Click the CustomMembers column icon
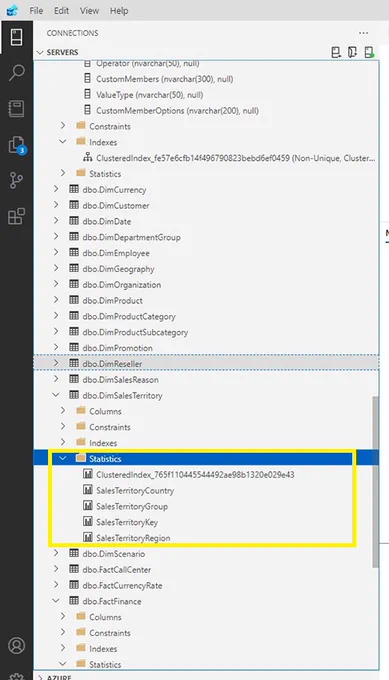Viewport: 389px width, 680px height. [x=88, y=78]
